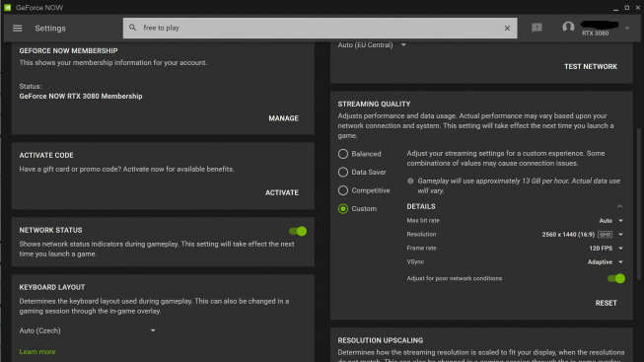
Task: Click the '120 FPS' frame rate value
Action: 601,249
